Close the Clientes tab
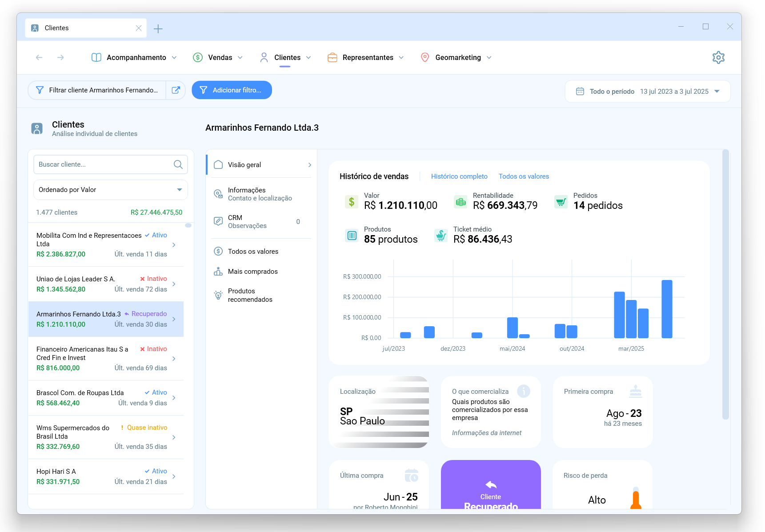 [139, 28]
